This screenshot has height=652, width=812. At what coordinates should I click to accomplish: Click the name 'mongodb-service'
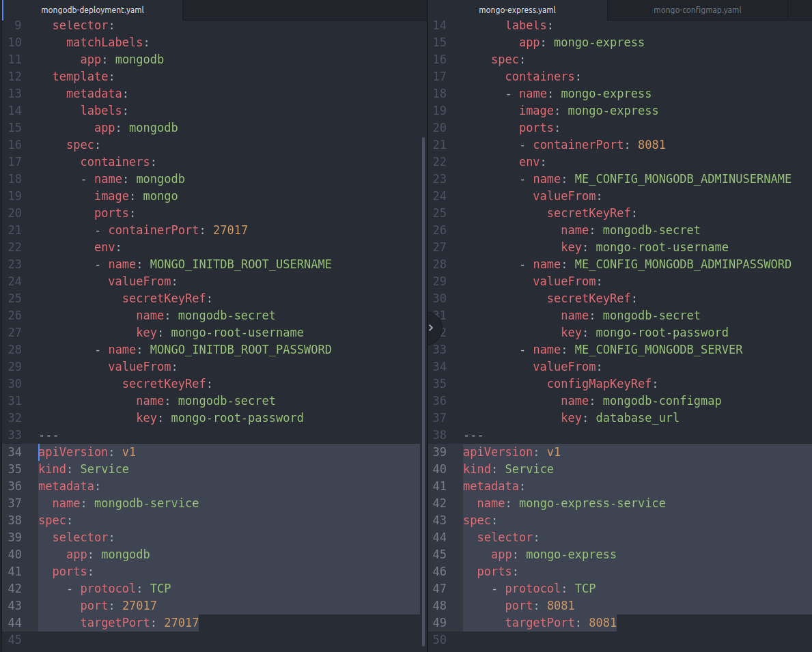click(x=147, y=504)
